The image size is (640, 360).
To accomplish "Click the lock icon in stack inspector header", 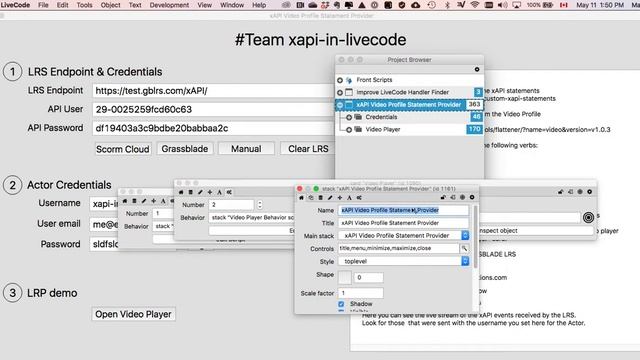I will pos(443,198).
